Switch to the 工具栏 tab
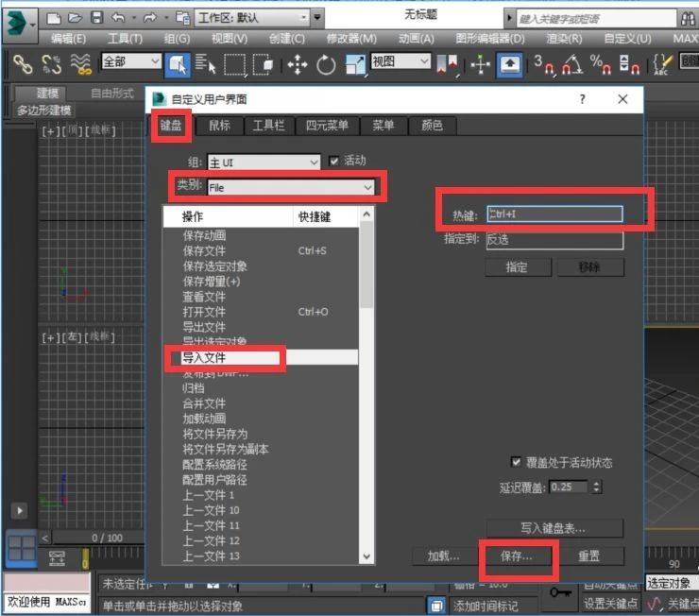Viewport: 699px width, 616px height. (269, 126)
